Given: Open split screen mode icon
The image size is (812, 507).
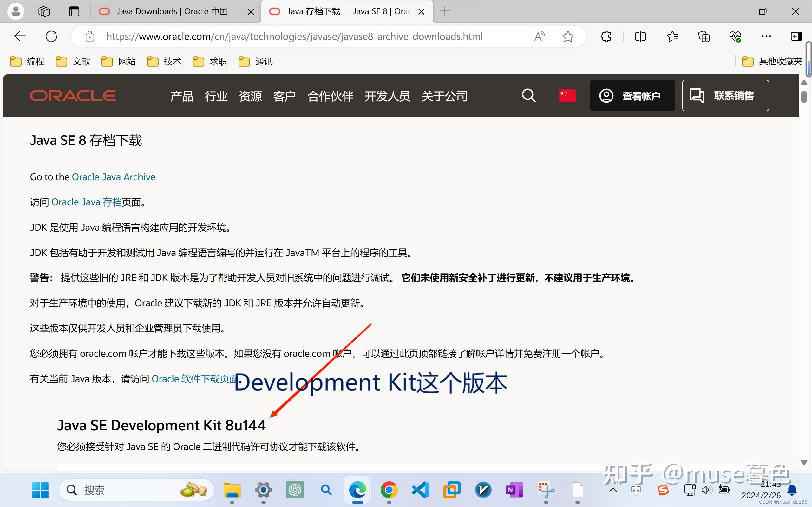Looking at the screenshot, I should click(640, 36).
